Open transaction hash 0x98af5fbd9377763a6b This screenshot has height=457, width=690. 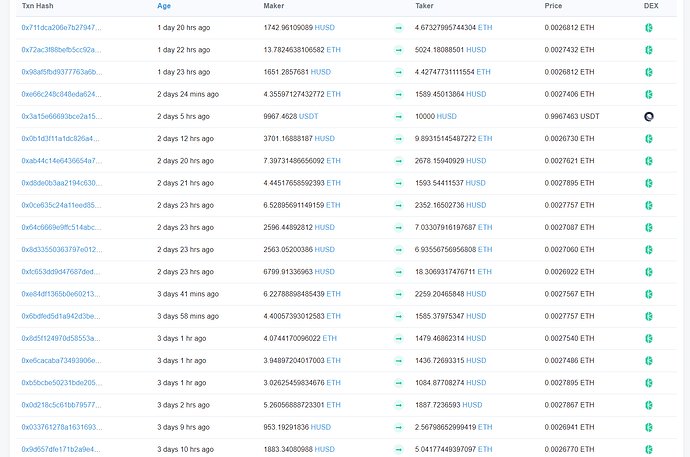pyautogui.click(x=61, y=72)
